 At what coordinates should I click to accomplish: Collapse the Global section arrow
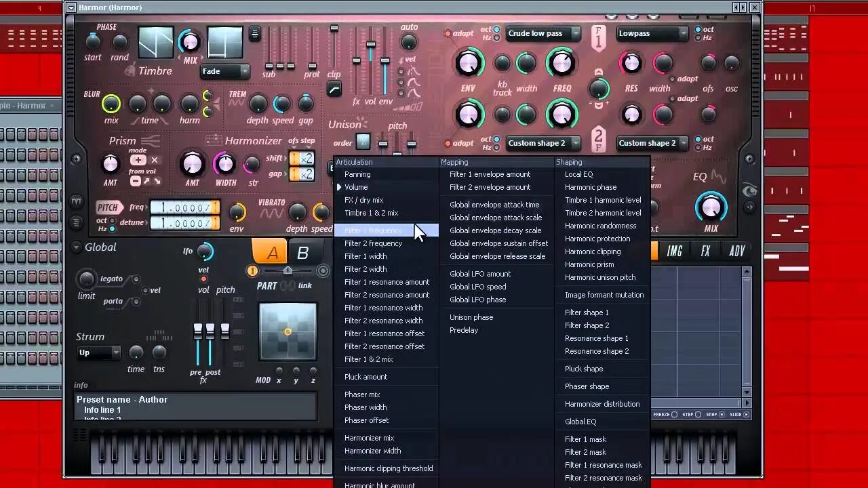pos(77,247)
